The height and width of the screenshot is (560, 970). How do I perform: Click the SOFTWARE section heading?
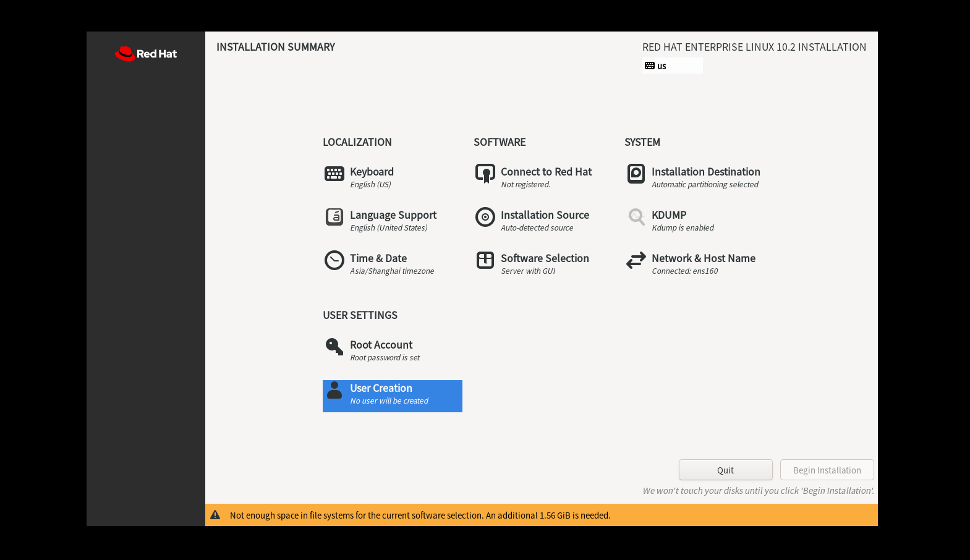[500, 142]
